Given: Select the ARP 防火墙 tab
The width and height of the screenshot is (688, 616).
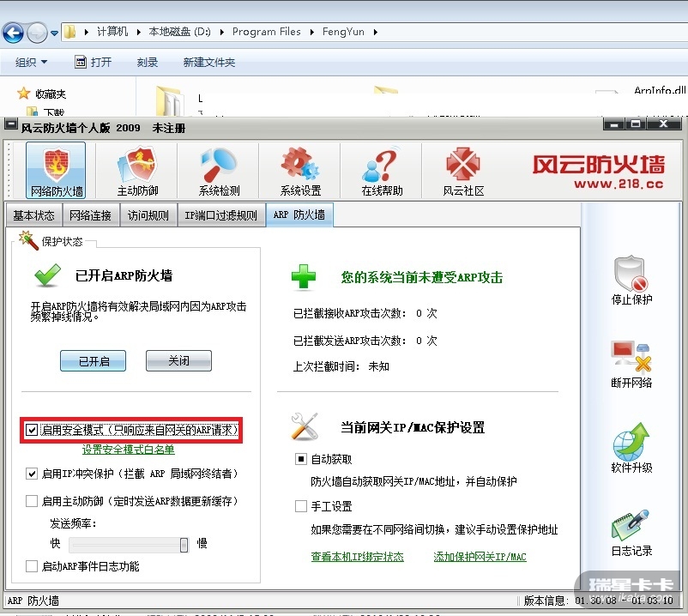Looking at the screenshot, I should click(x=299, y=214).
